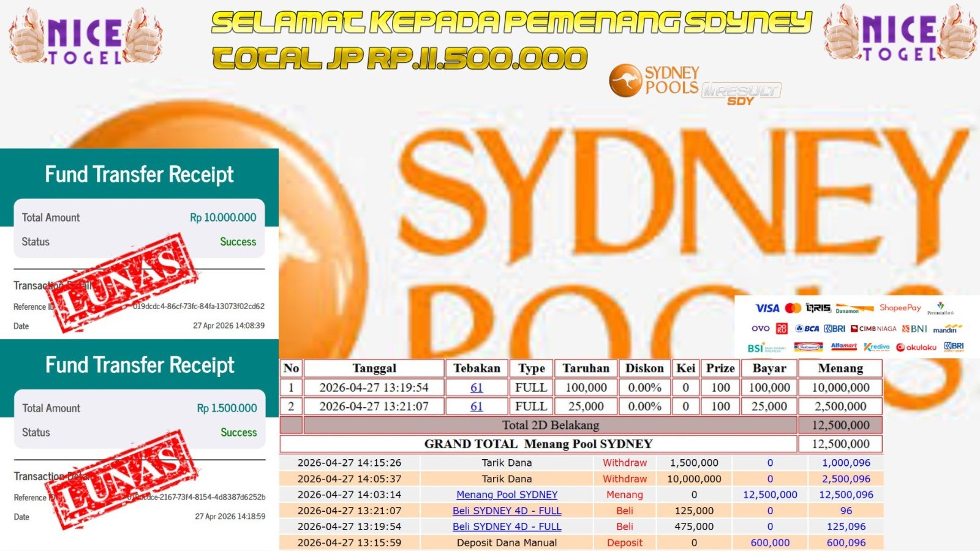This screenshot has width=980, height=551.
Task: Click the BCA bank logo
Action: (x=807, y=329)
